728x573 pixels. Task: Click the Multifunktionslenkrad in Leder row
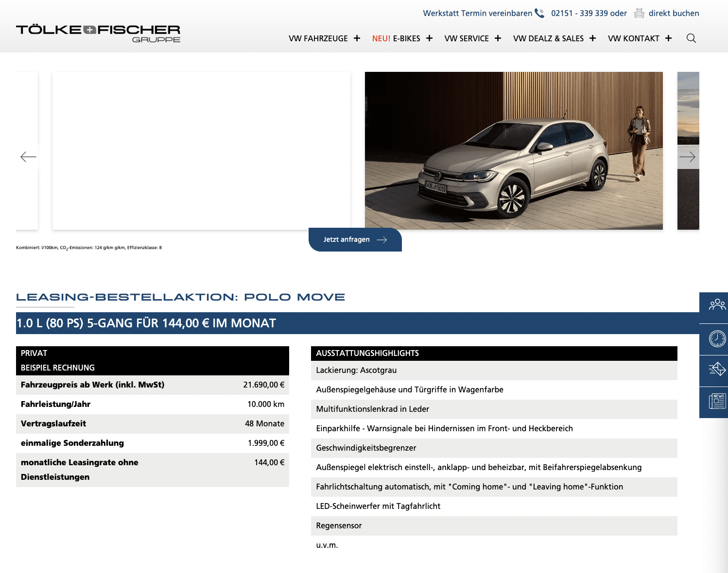coord(494,409)
